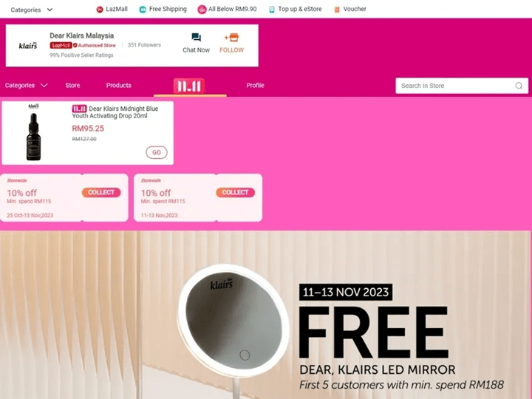The width and height of the screenshot is (532, 399).
Task: Collect the 11-13 Nov voucher
Action: point(235,192)
